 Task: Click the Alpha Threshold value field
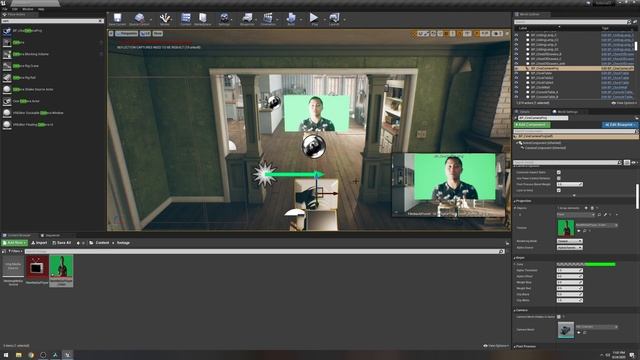point(569,270)
